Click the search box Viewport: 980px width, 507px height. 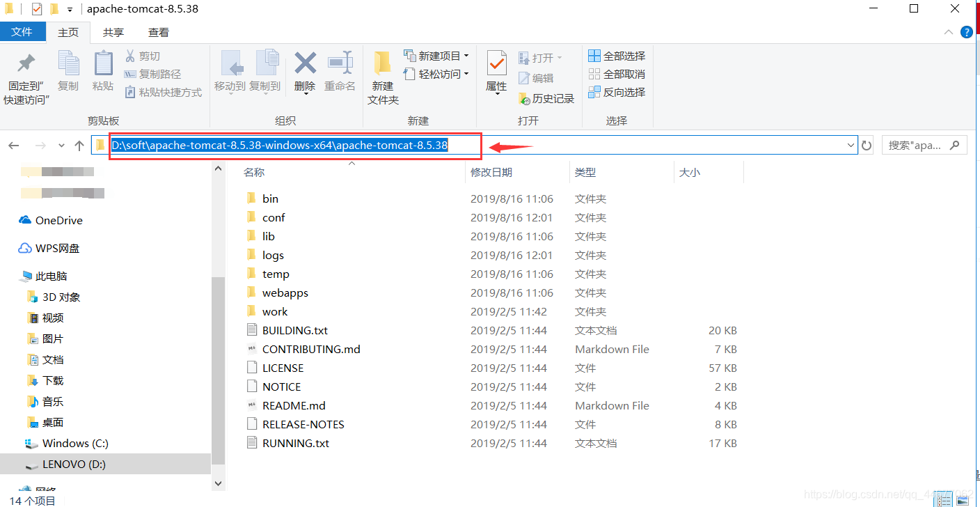(x=924, y=145)
